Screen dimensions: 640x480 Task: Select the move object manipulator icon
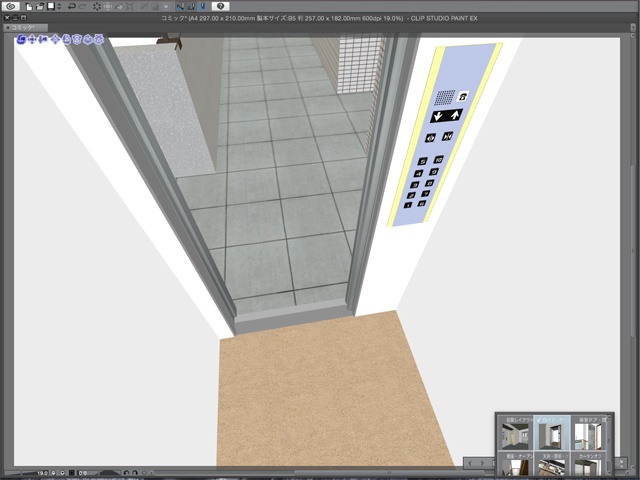point(55,40)
